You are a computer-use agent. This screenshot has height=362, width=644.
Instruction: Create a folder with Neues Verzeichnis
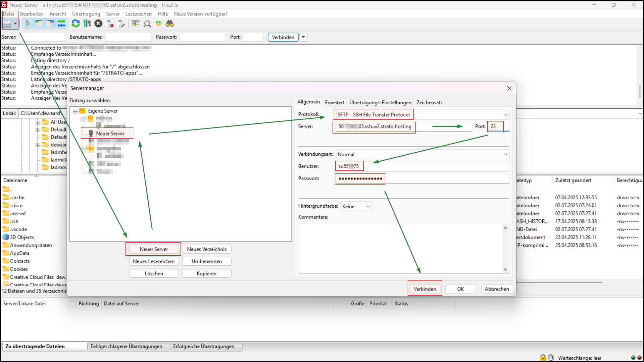[x=206, y=249]
